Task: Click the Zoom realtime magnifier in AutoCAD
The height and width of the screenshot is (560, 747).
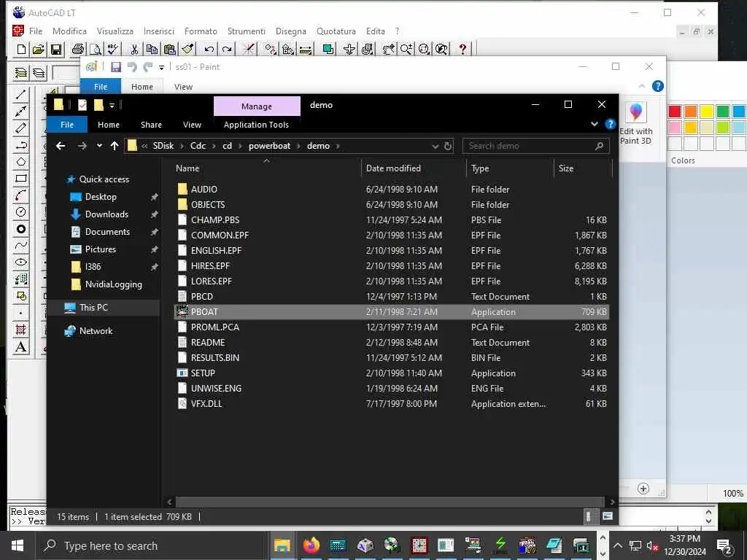Action: click(406, 49)
